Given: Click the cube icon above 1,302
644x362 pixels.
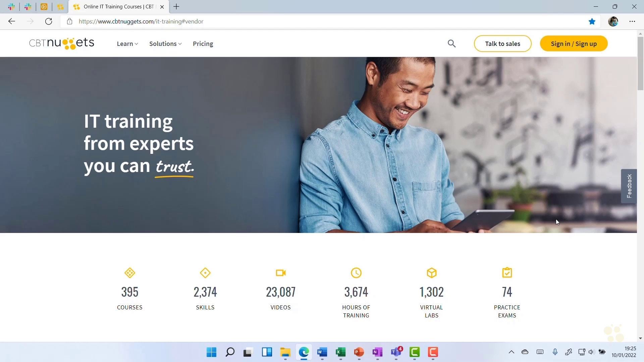Looking at the screenshot, I should tap(432, 273).
